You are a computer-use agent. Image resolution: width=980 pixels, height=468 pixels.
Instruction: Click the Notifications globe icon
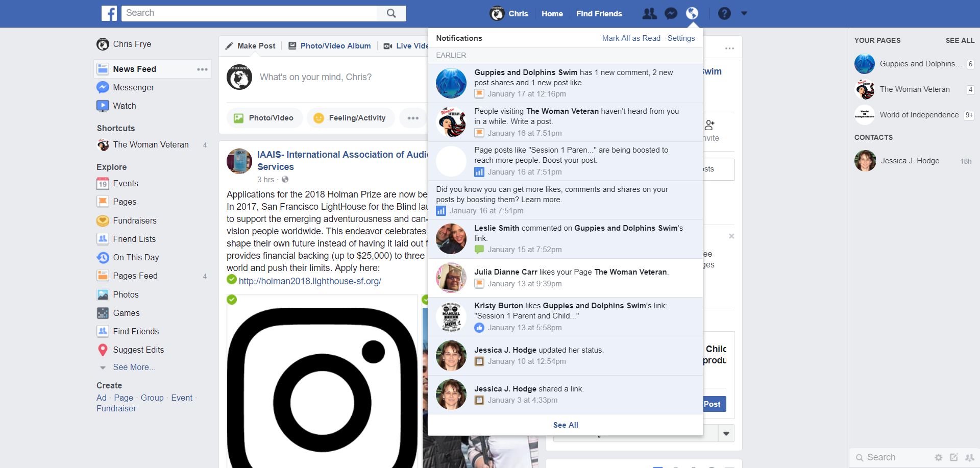click(692, 14)
